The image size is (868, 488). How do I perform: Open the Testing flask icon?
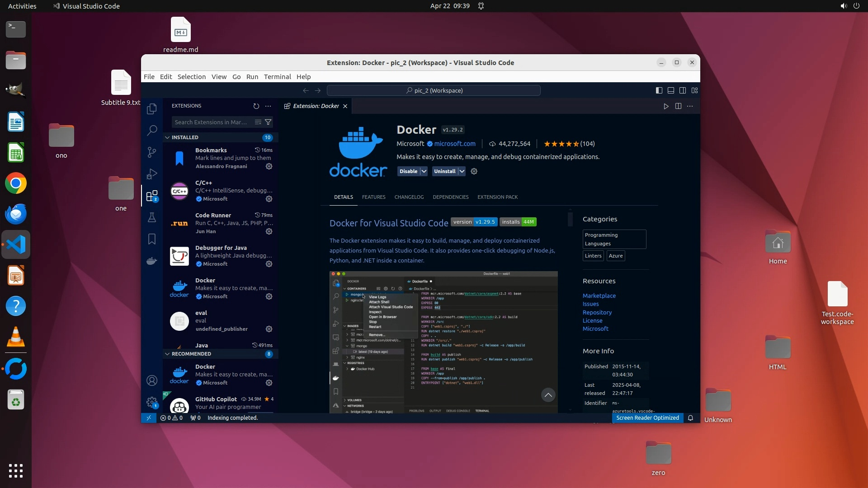click(x=152, y=217)
